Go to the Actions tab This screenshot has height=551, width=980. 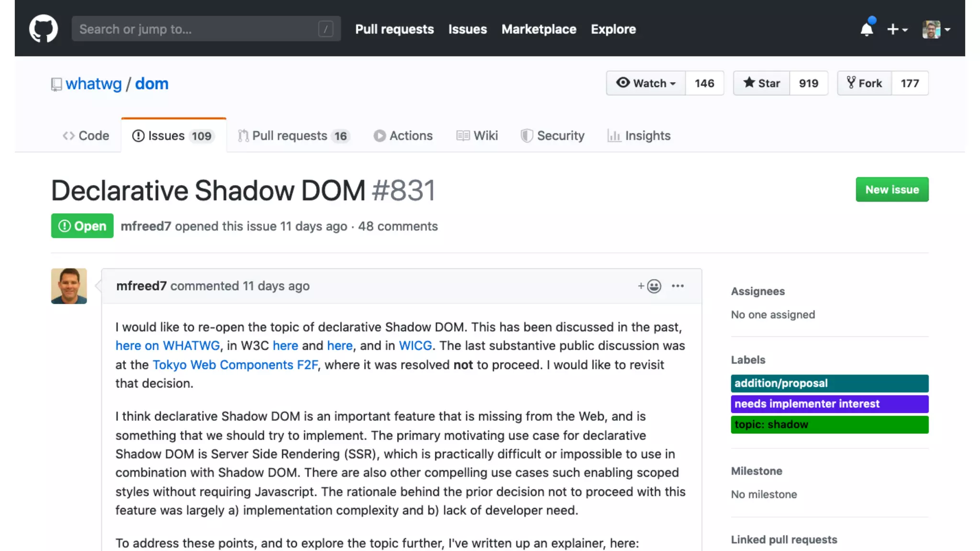tap(403, 136)
